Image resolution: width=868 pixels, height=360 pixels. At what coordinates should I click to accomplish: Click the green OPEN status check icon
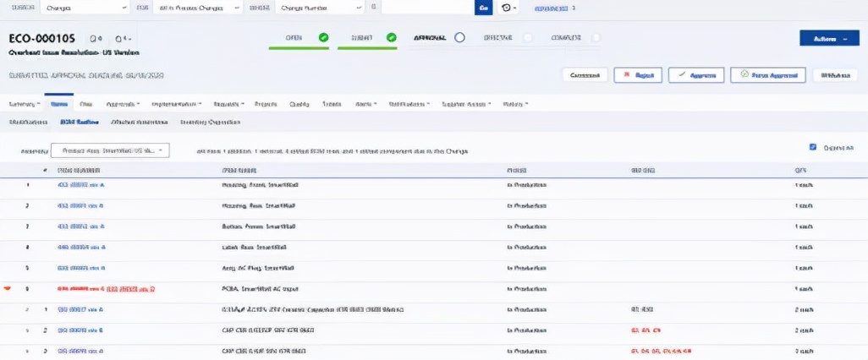[x=323, y=38]
